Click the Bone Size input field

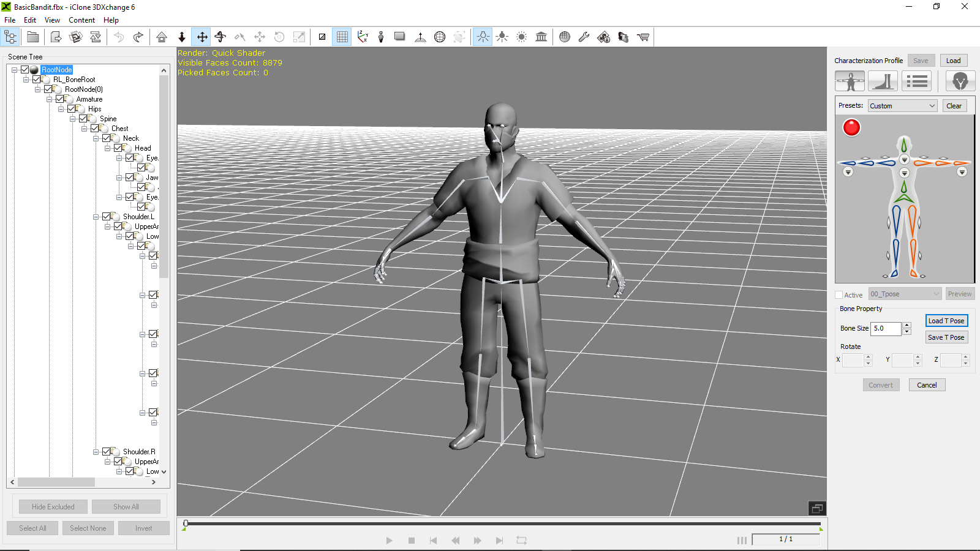pyautogui.click(x=886, y=328)
